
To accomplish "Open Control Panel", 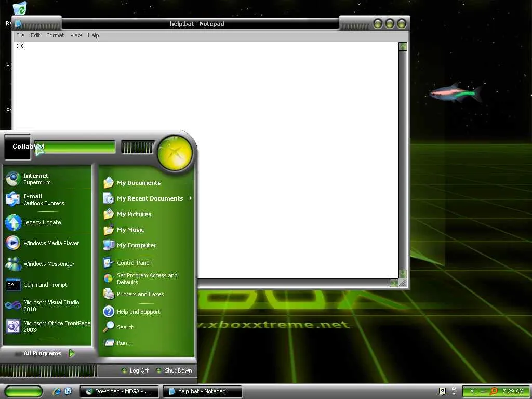I will tap(147, 263).
